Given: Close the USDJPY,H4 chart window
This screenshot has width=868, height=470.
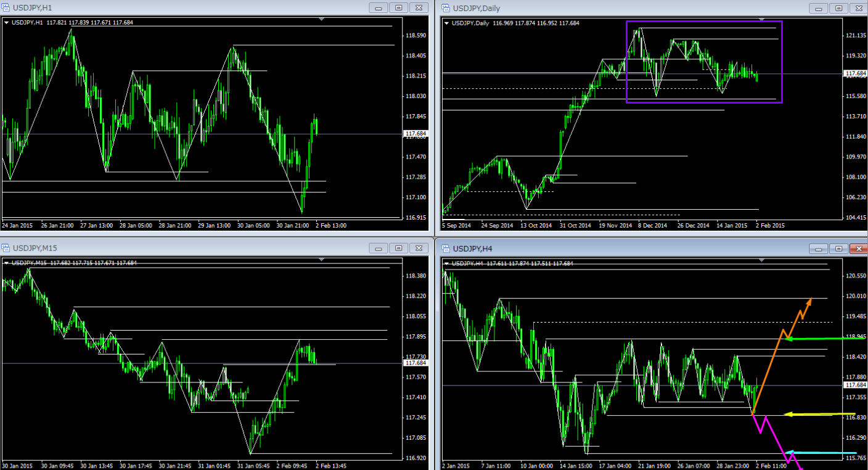Looking at the screenshot, I should click(857, 249).
